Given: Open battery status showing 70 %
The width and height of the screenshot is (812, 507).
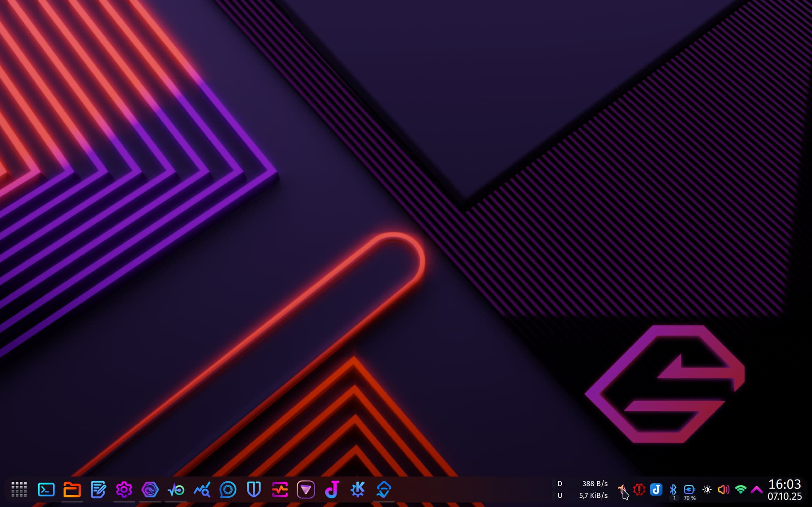Looking at the screenshot, I should [x=689, y=491].
